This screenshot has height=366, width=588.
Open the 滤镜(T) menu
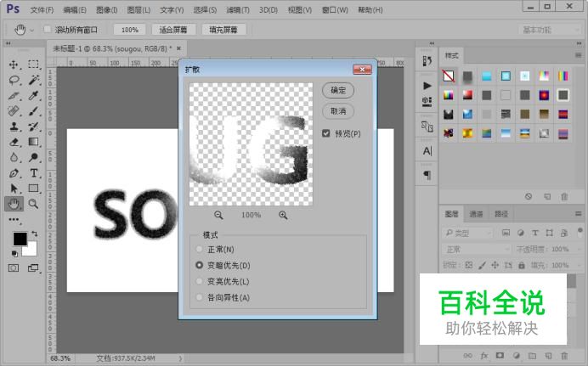pos(238,10)
